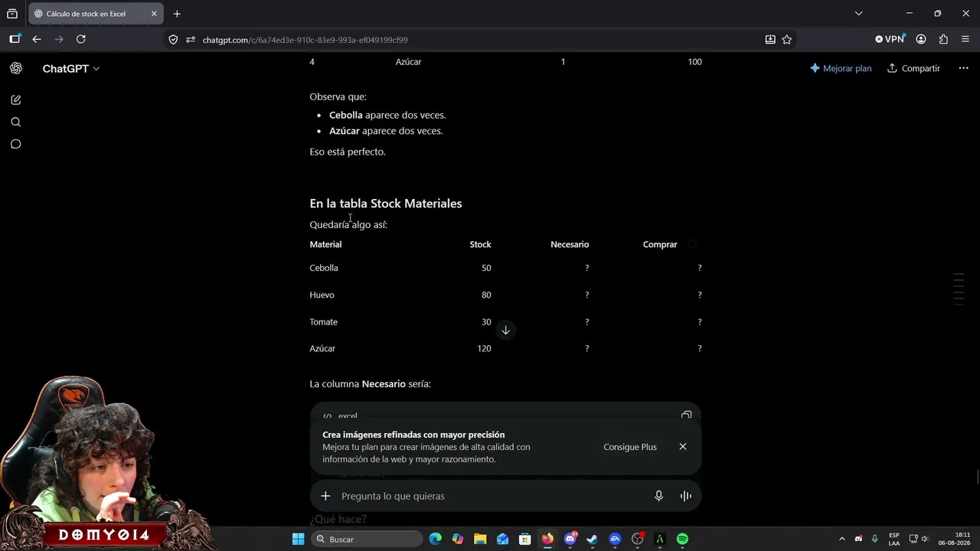This screenshot has width=980, height=551.
Task: Click the 'Necesario' column header
Action: tap(570, 244)
